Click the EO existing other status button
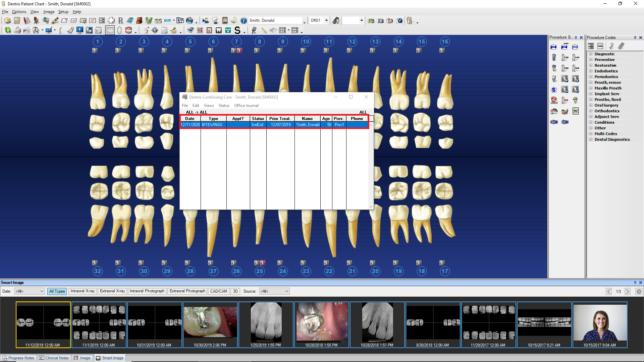Screen dimensions: 644x362 [371, 20]
